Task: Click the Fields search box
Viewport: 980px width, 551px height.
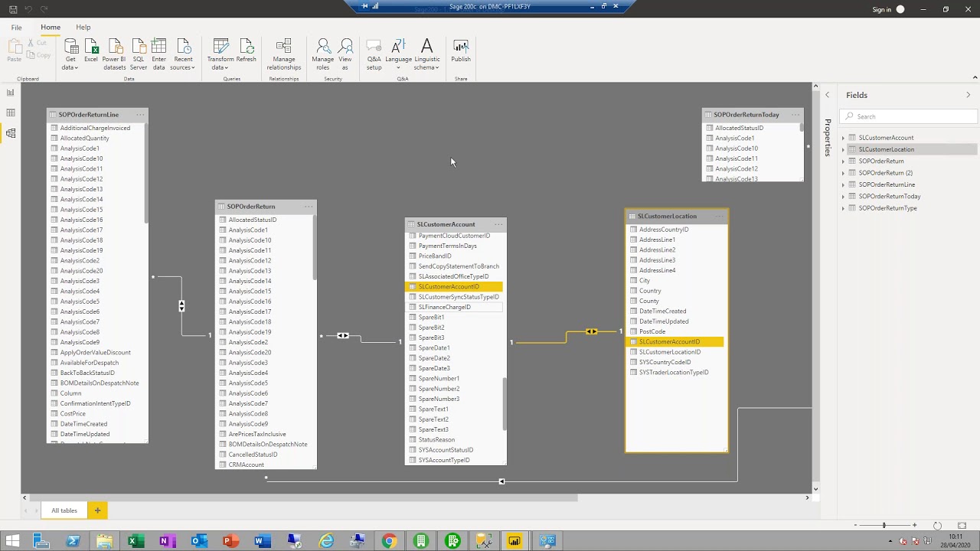Action: click(x=909, y=116)
